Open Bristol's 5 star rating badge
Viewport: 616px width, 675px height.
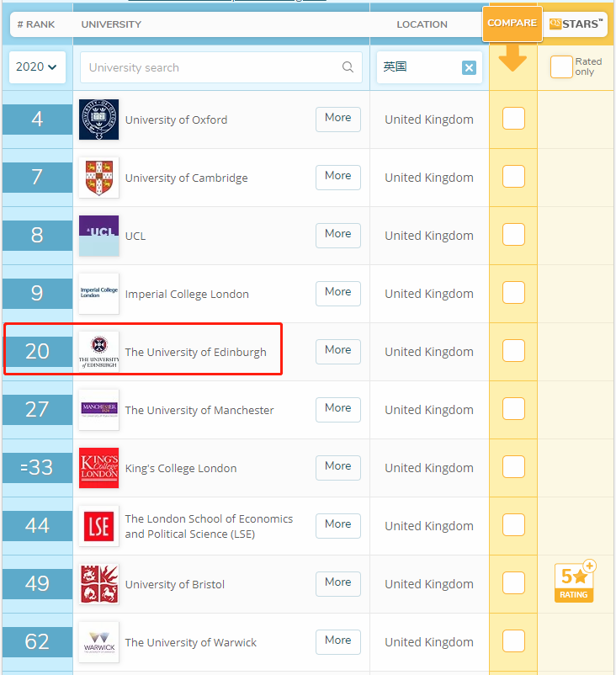click(575, 581)
